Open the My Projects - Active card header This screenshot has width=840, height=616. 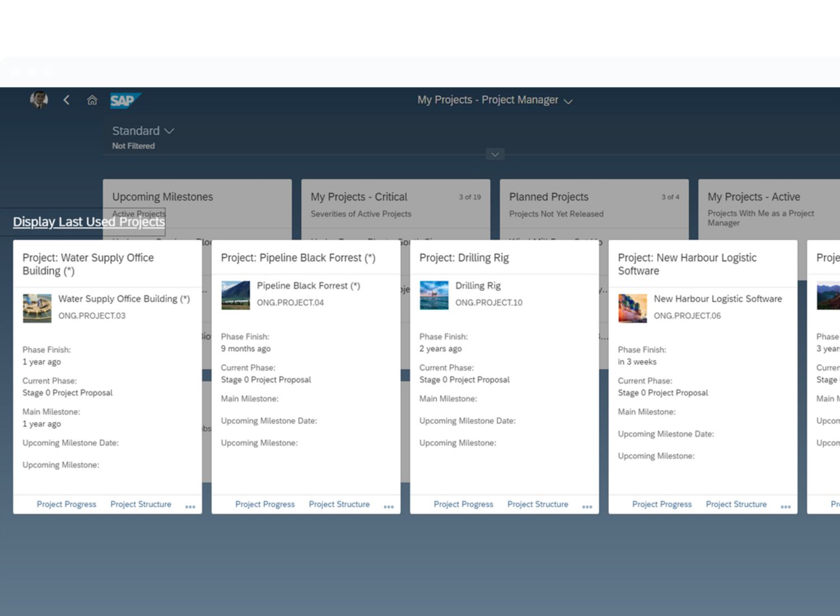(x=753, y=197)
